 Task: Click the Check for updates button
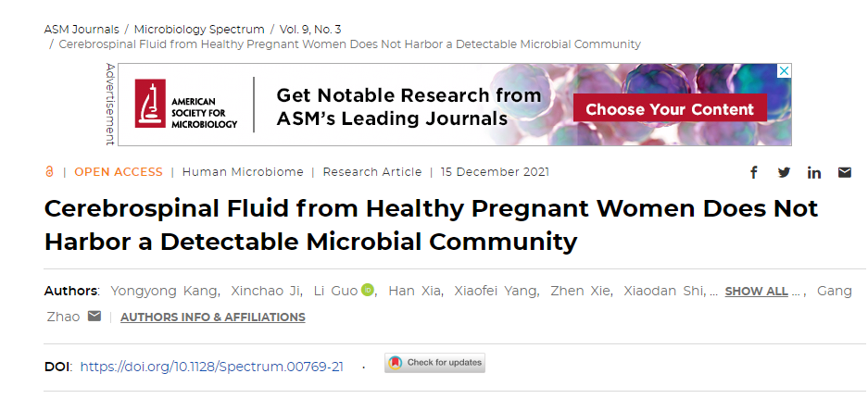point(434,363)
